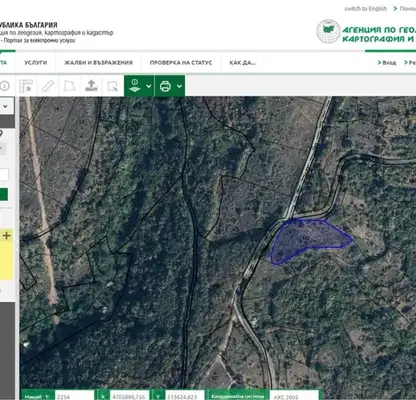Open the upload file tool
416x400 pixels.
coord(91,86)
